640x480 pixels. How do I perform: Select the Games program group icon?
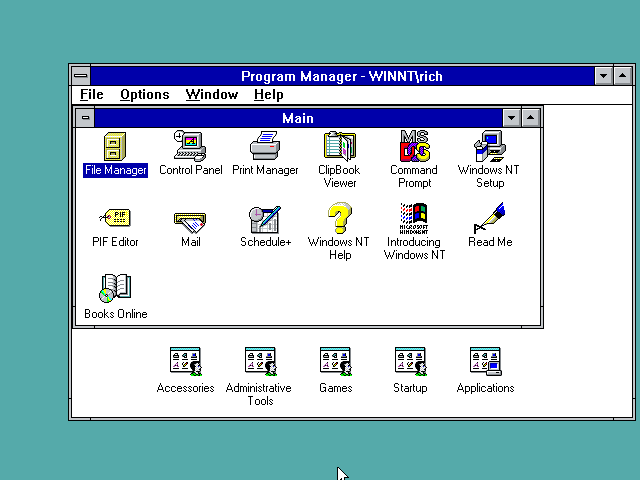point(336,361)
